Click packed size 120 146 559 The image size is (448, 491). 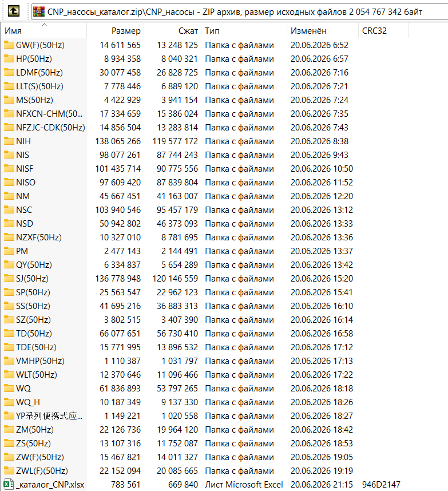pos(175,278)
